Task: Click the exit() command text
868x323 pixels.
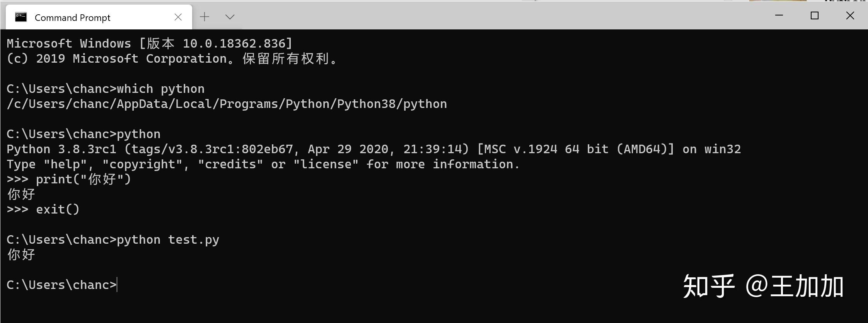Action: 57,209
